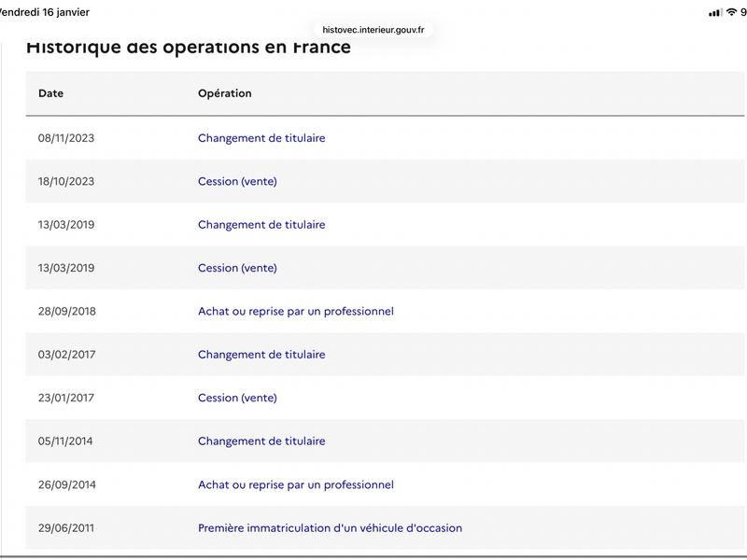Open Première immatriculation d'un véhicule d'occasion

pos(330,527)
